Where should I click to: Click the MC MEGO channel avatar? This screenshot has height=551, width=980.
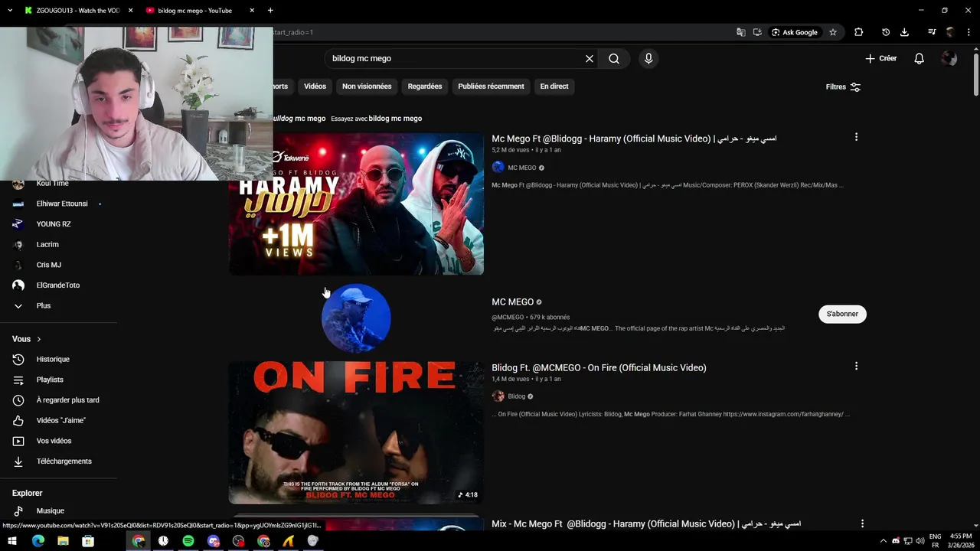click(x=356, y=318)
